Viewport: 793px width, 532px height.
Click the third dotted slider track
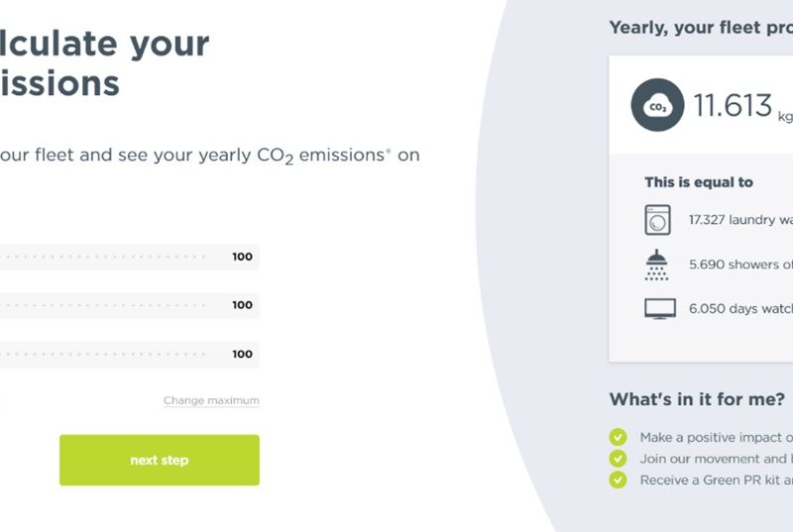pos(103,354)
